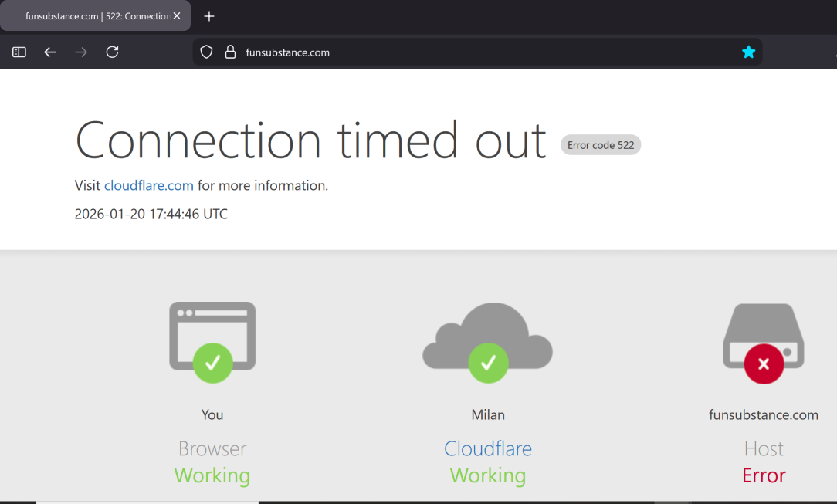
Task: Click the Error code 522 badge
Action: (x=601, y=145)
